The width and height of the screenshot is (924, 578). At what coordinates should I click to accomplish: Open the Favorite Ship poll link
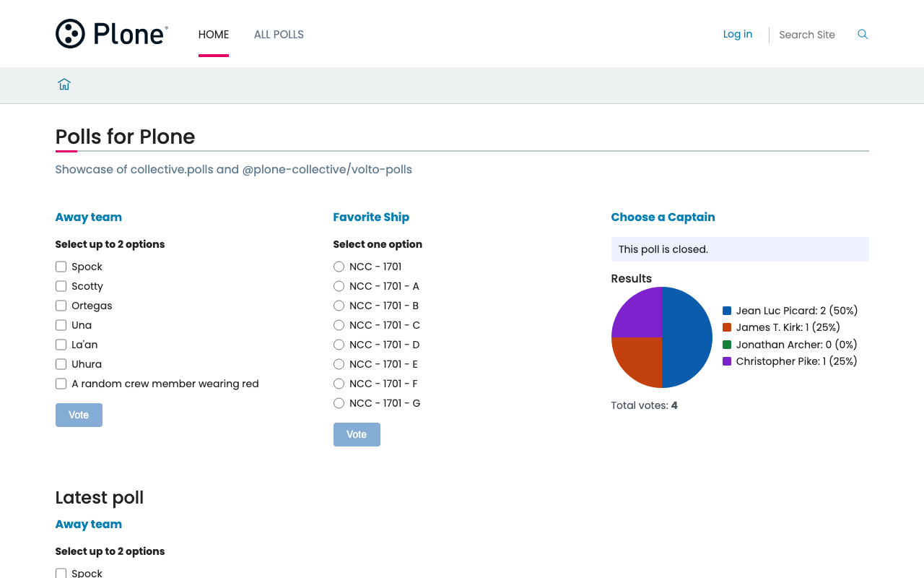pos(371,217)
